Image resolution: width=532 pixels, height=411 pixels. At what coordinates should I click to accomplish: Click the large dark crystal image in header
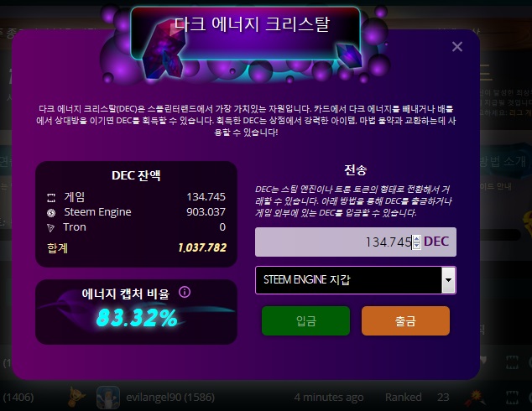tap(164, 49)
